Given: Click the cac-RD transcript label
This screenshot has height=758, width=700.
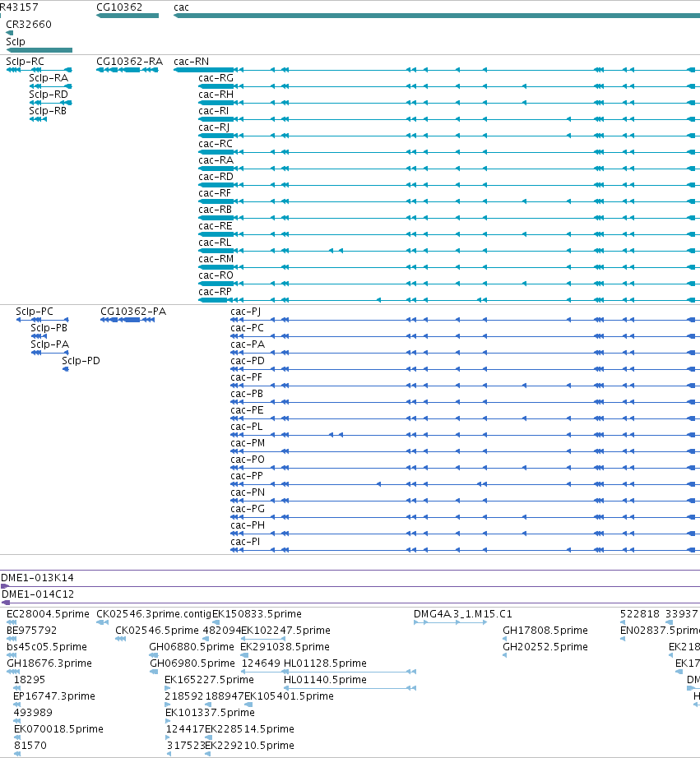Looking at the screenshot, I should (x=216, y=177).
